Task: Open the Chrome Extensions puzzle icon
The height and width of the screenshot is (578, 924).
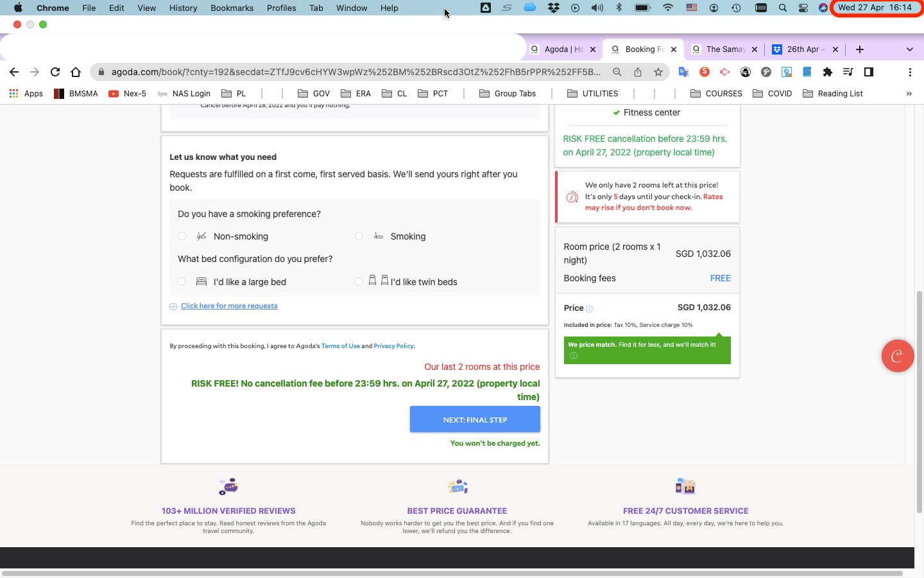Action: [x=828, y=72]
